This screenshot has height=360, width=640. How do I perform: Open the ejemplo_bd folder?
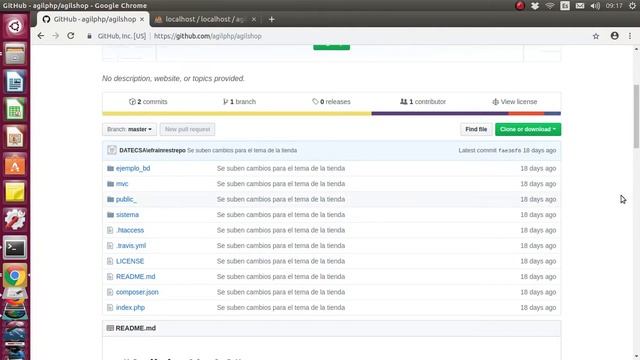click(133, 168)
